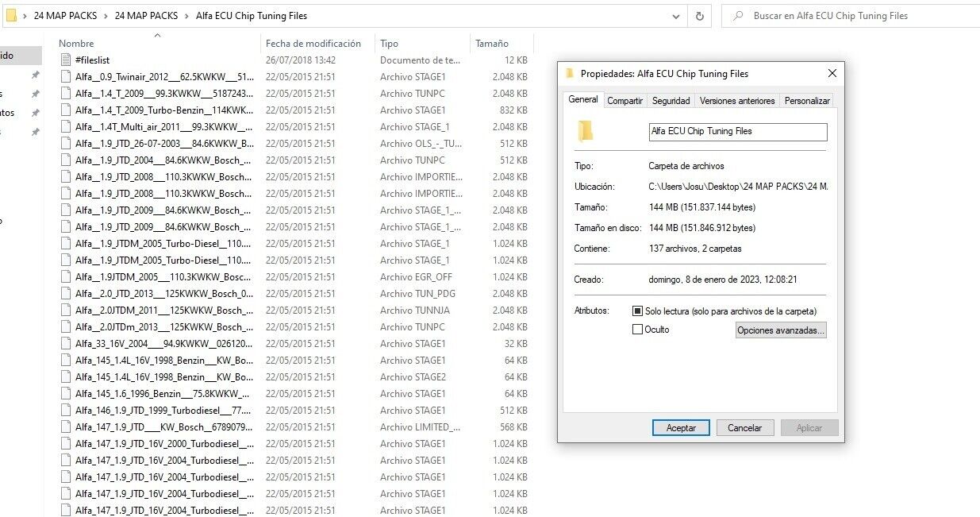Open the address bar history dropdown
The image size is (980, 517).
675,16
